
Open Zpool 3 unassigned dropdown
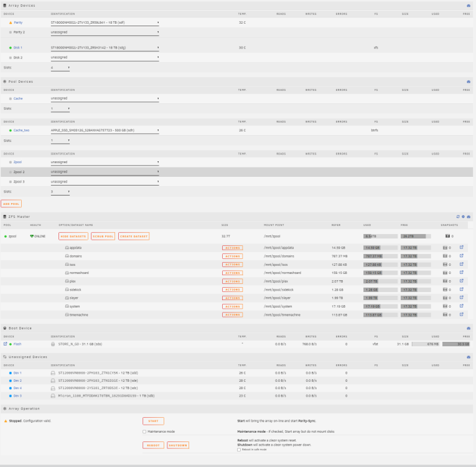(x=105, y=182)
